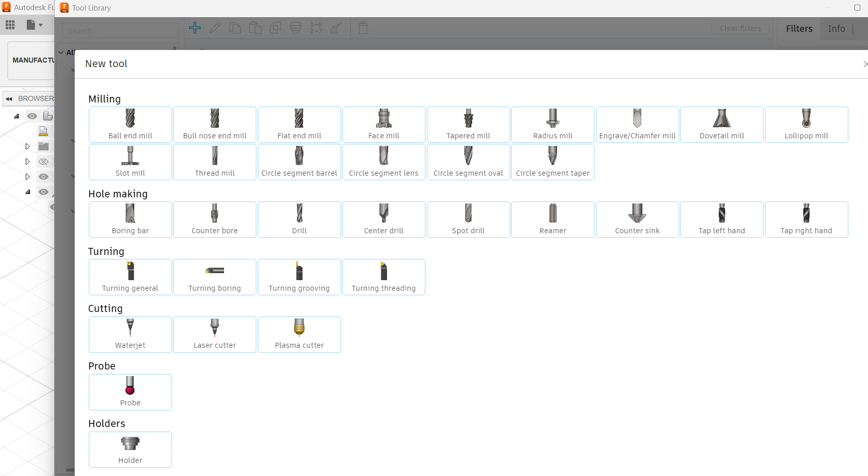Select Face mill tool type
The width and height of the screenshot is (868, 476).
click(384, 125)
